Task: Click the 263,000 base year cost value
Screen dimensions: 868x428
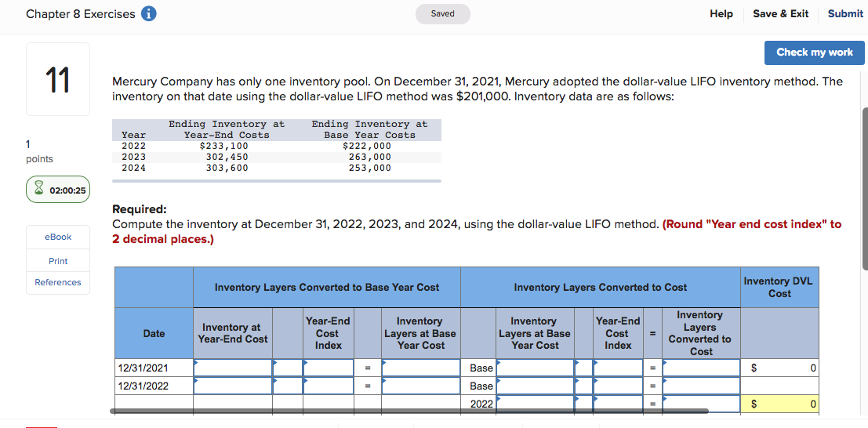Action: click(369, 158)
